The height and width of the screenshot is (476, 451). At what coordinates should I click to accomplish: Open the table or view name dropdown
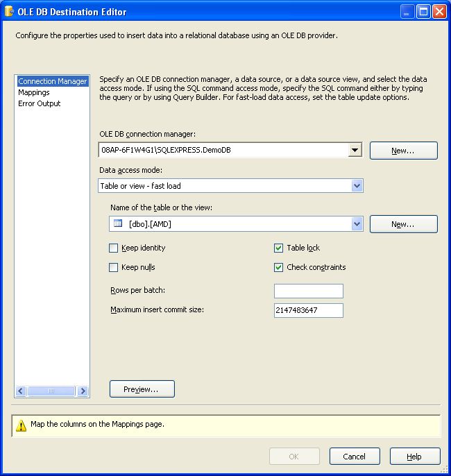[x=357, y=223]
